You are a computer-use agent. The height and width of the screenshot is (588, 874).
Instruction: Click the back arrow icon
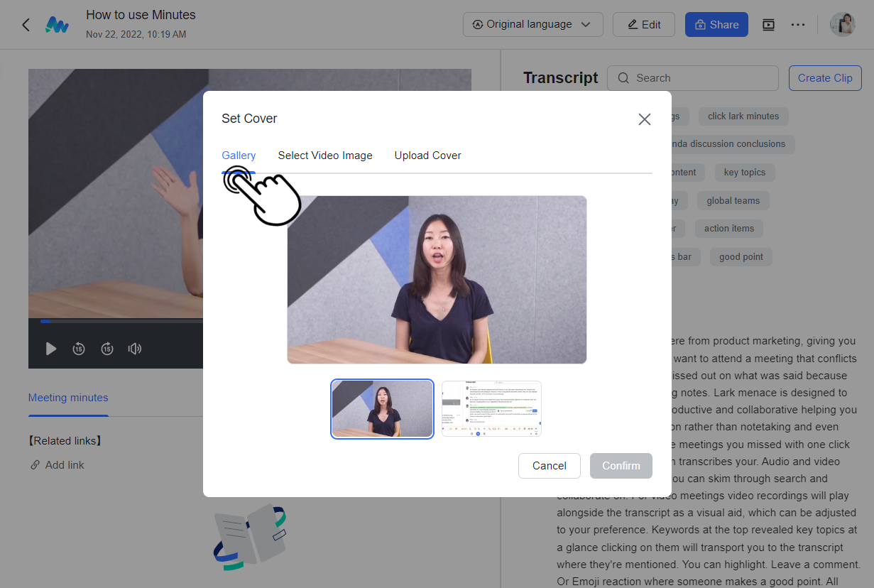tap(26, 25)
